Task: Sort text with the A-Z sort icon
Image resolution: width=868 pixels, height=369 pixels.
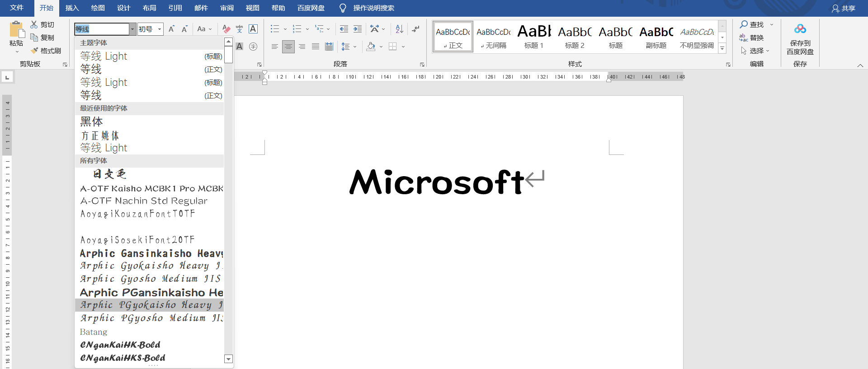Action: (399, 29)
